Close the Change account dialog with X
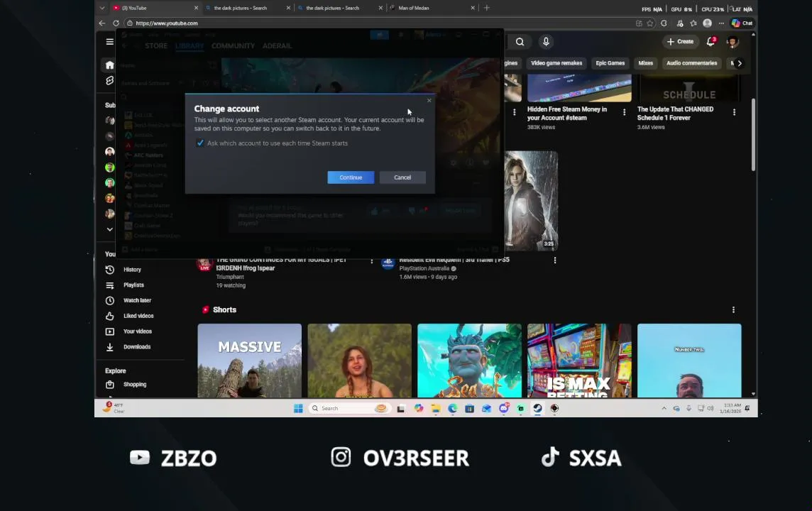Screen dimensions: 812x511 click(429, 101)
